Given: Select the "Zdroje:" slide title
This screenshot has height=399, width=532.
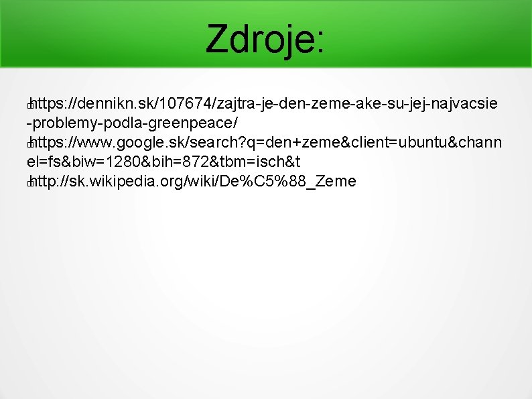Looking at the screenshot, I should 265,39.
